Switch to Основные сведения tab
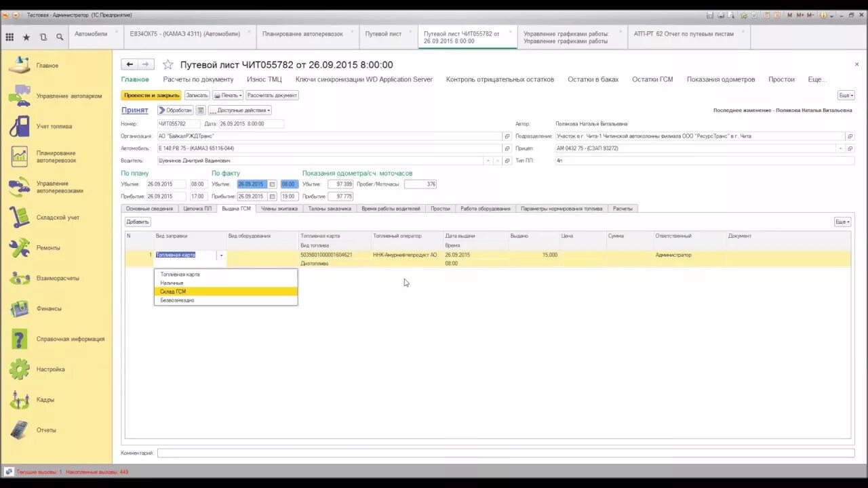 pos(149,209)
